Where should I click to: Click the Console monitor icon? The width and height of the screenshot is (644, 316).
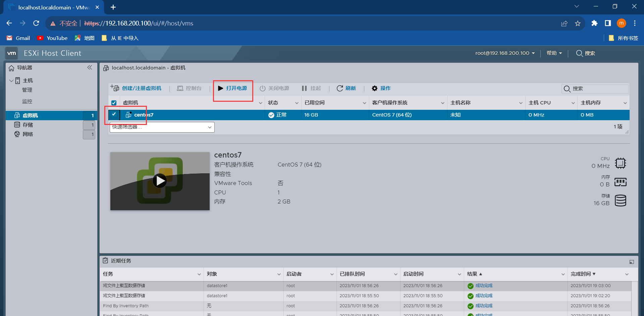click(180, 88)
